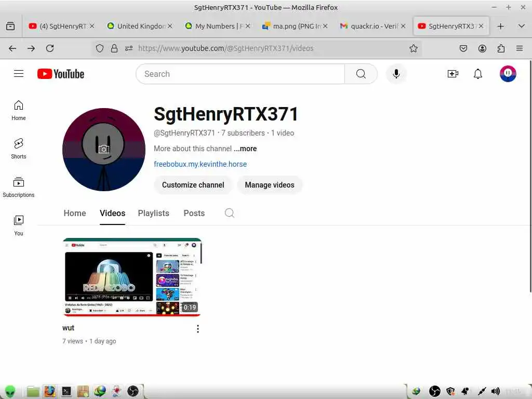Close the ma.png tab
The width and height of the screenshot is (532, 399).
(325, 26)
